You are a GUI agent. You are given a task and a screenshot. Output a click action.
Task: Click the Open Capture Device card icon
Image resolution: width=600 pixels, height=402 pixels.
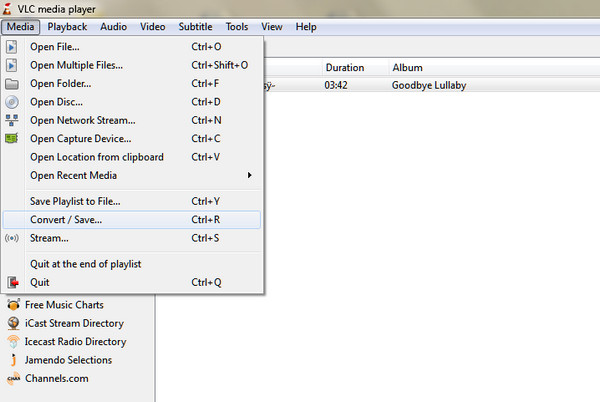point(12,138)
